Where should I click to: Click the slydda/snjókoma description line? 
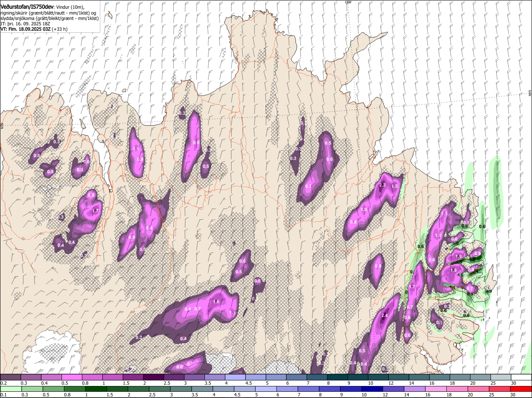click(x=49, y=18)
